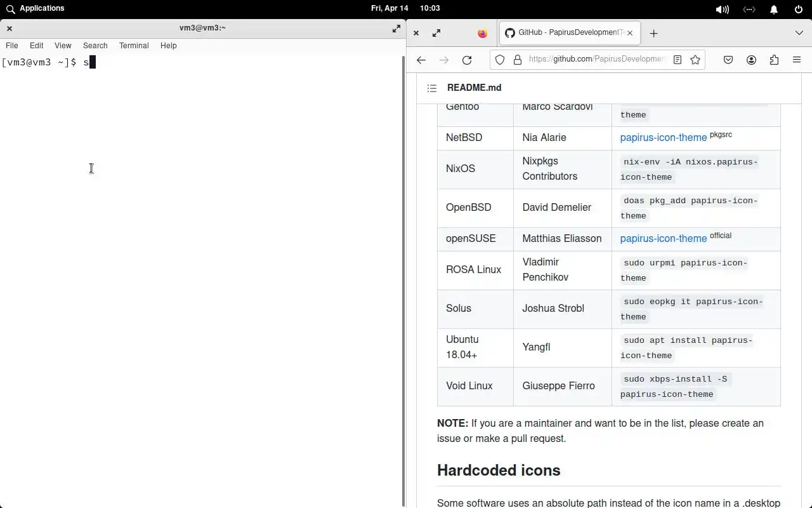Open the network connection indicator
Image resolution: width=812 pixels, height=508 pixels.
[x=749, y=10]
